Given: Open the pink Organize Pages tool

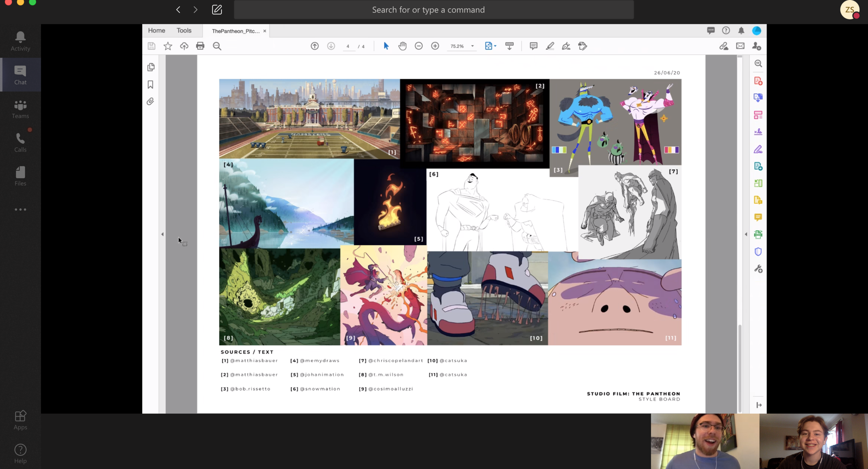Looking at the screenshot, I should point(758,115).
